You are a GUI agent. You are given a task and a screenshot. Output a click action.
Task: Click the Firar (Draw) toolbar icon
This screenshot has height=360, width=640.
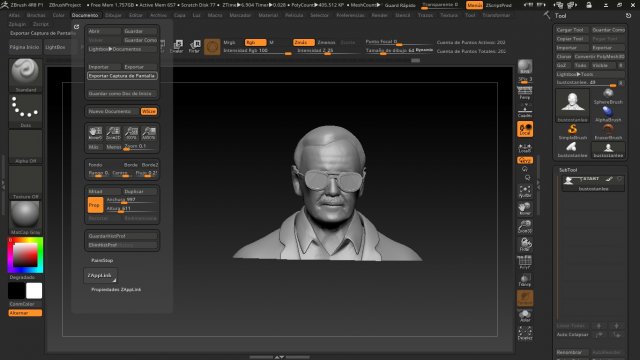[x=194, y=46]
